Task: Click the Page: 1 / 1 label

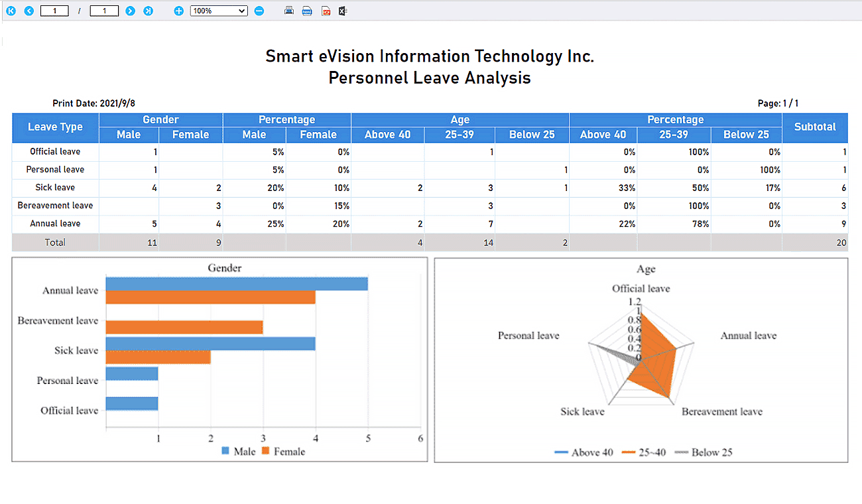Action: [x=778, y=103]
